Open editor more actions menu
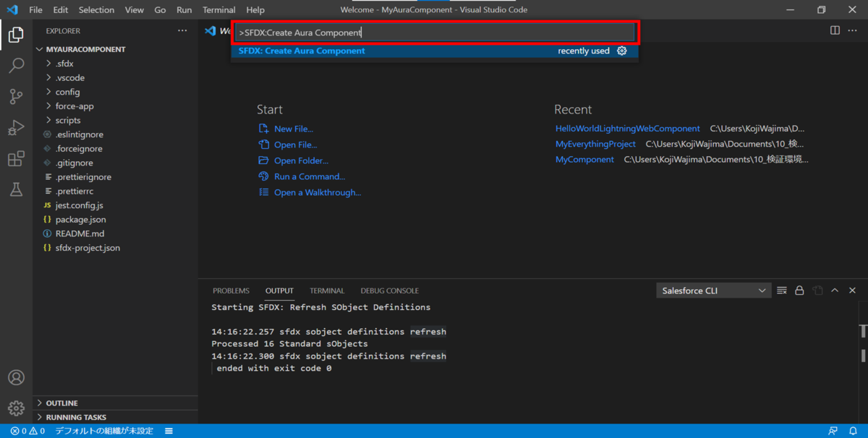The width and height of the screenshot is (868, 438). click(x=853, y=30)
